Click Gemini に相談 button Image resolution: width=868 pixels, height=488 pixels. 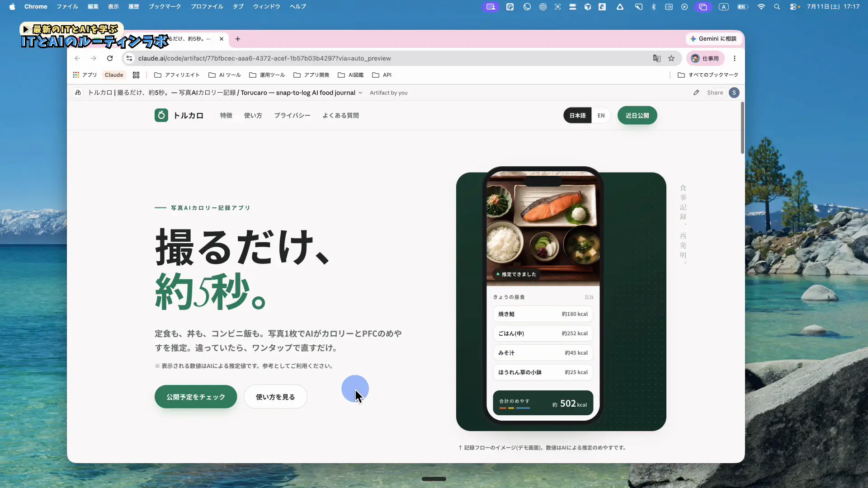[x=713, y=39]
